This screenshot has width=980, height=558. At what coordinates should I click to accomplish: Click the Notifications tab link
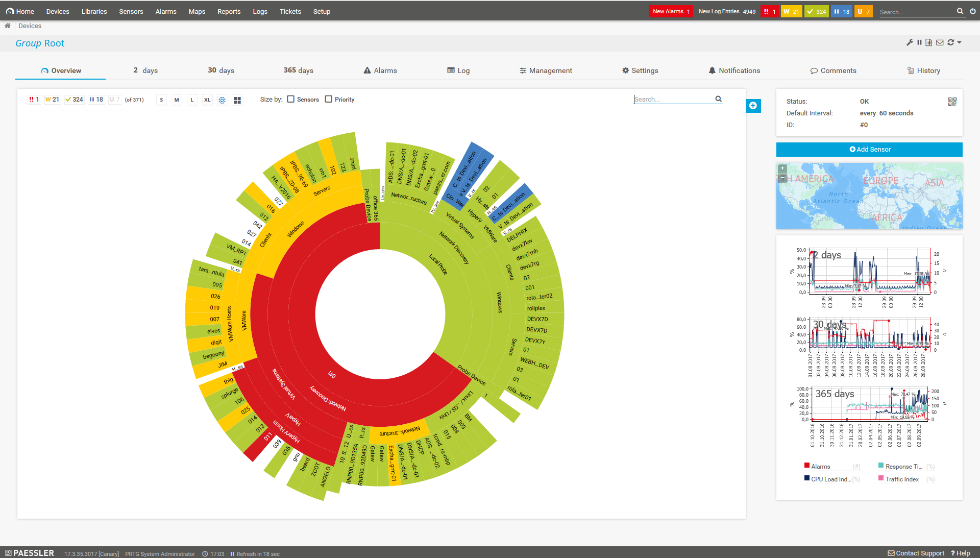click(739, 70)
